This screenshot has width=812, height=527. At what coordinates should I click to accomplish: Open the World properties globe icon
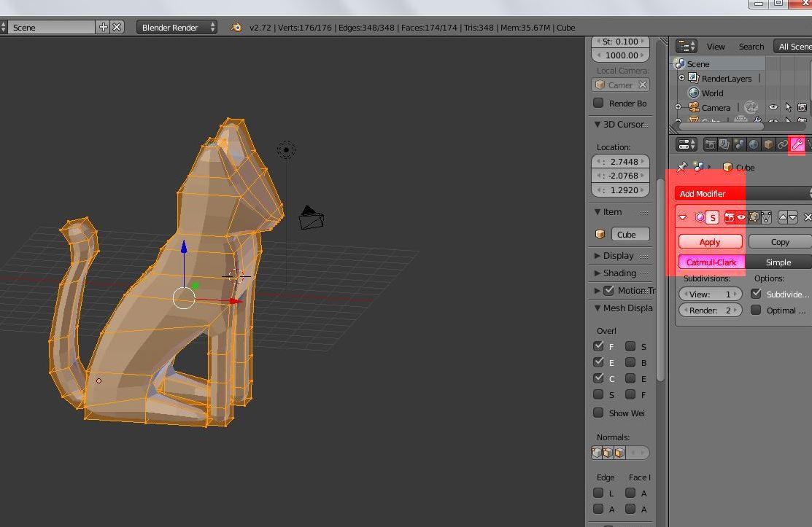pyautogui.click(x=754, y=144)
